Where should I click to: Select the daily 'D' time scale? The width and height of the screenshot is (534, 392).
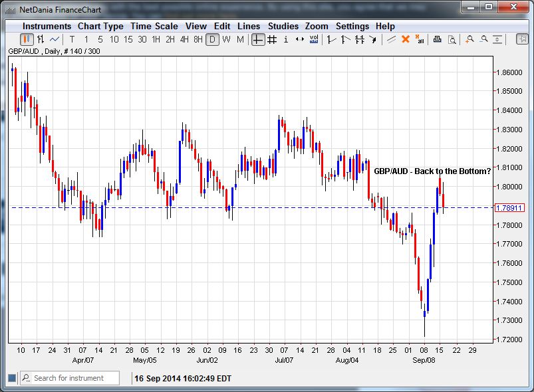(212, 40)
